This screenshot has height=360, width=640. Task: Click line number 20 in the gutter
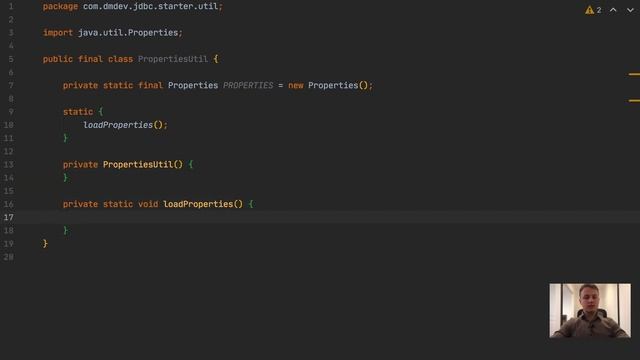pyautogui.click(x=9, y=257)
